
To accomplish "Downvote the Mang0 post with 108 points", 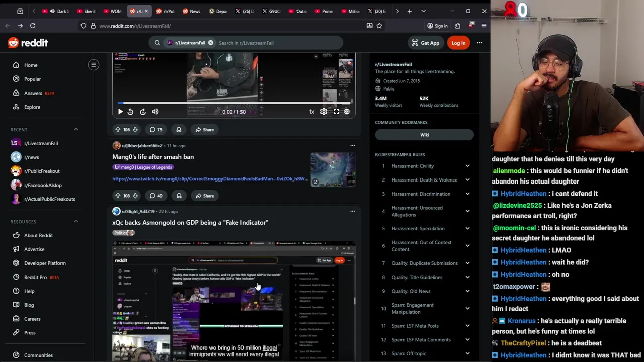I will [135, 196].
